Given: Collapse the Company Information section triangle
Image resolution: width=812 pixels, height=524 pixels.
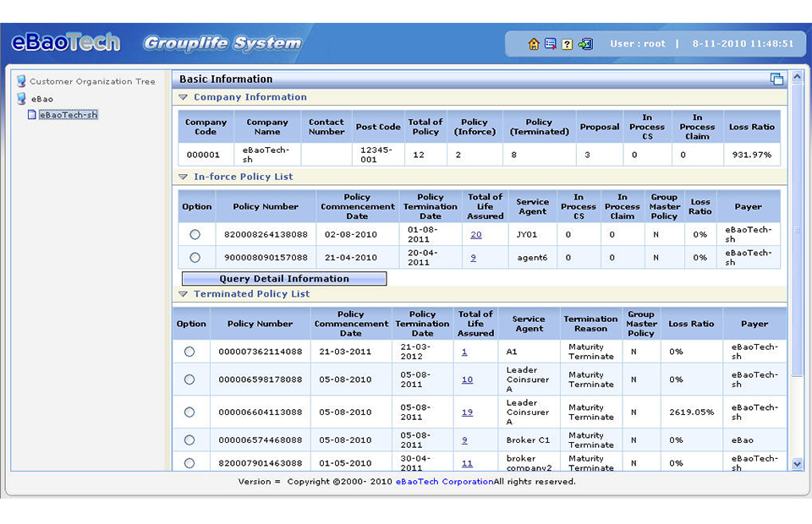Looking at the screenshot, I should pos(183,97).
